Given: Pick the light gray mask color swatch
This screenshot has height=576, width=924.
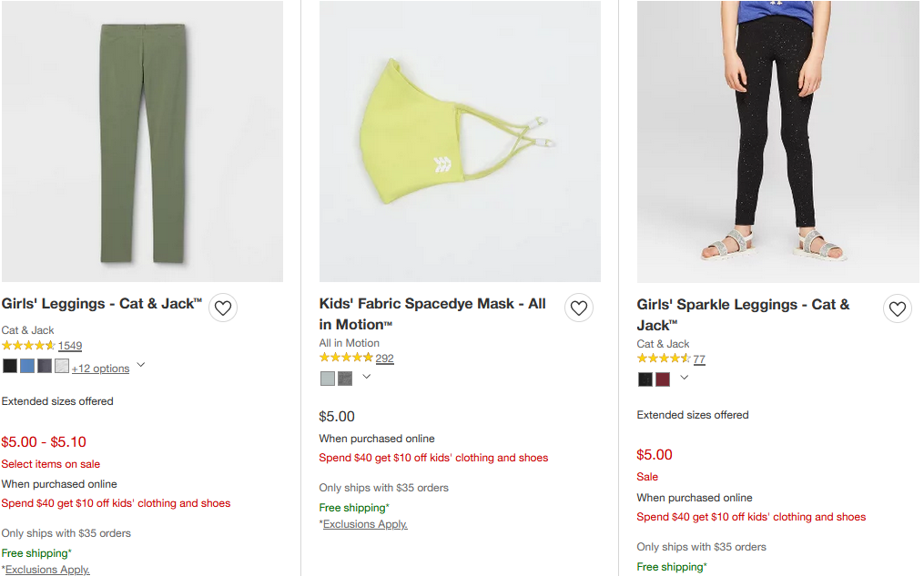Looking at the screenshot, I should 328,379.
